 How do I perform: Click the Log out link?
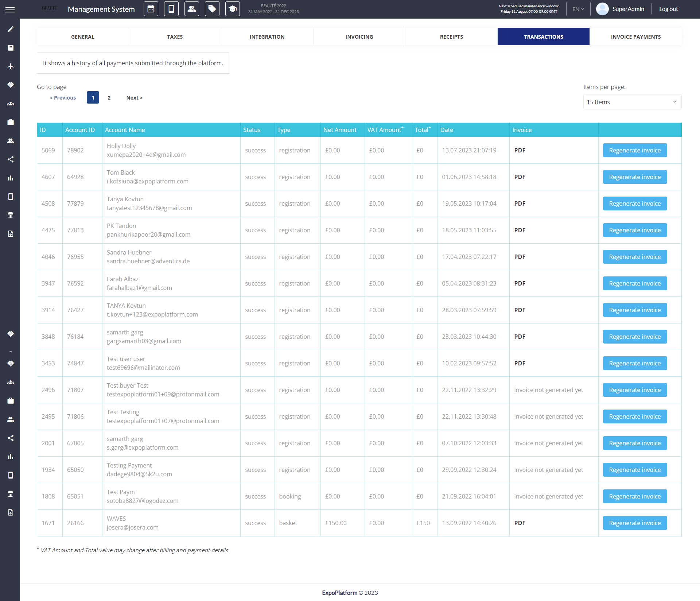click(x=668, y=9)
